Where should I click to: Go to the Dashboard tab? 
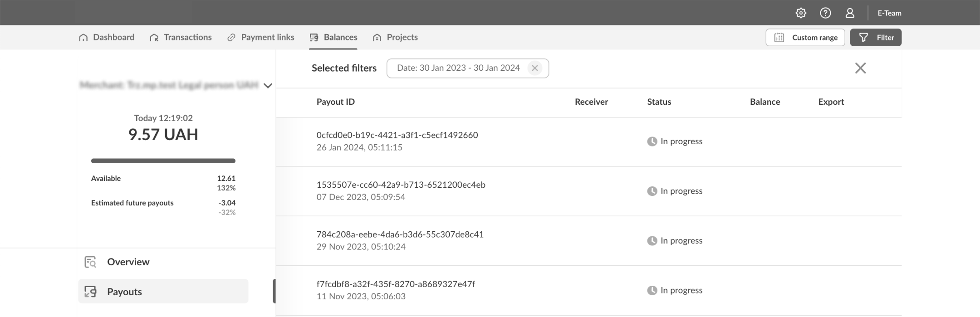(107, 37)
